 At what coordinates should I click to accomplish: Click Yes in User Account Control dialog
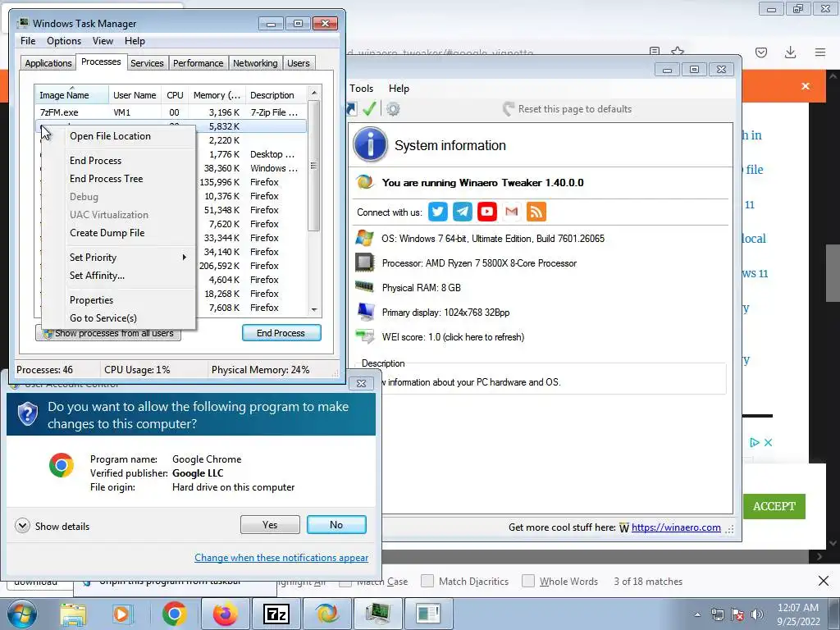tap(270, 524)
